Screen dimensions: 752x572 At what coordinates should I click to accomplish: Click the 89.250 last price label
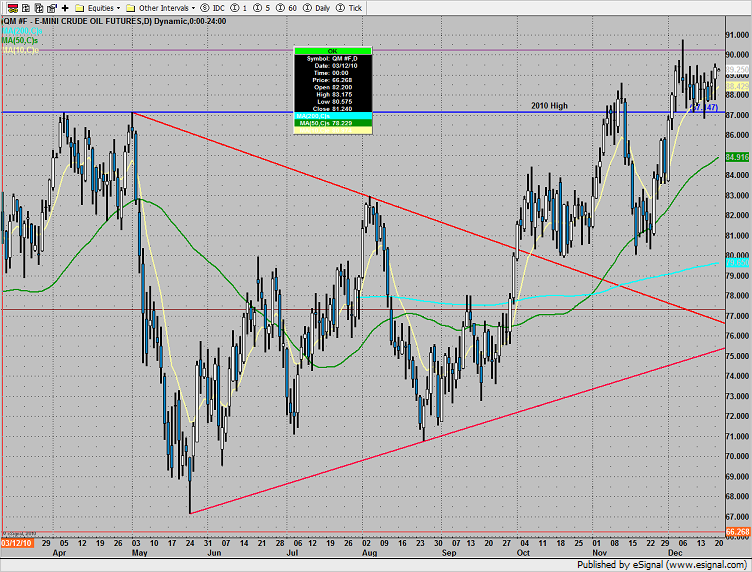(738, 69)
